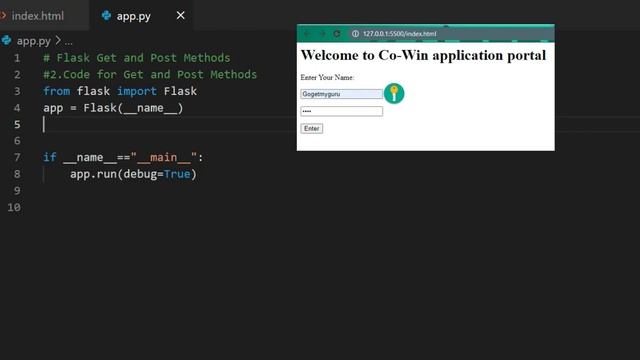Click the password field with dots

click(x=341, y=111)
